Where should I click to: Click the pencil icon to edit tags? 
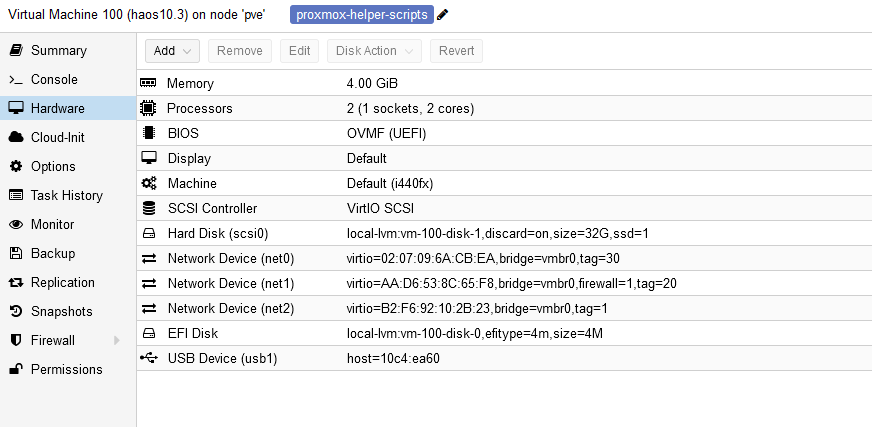click(x=443, y=15)
